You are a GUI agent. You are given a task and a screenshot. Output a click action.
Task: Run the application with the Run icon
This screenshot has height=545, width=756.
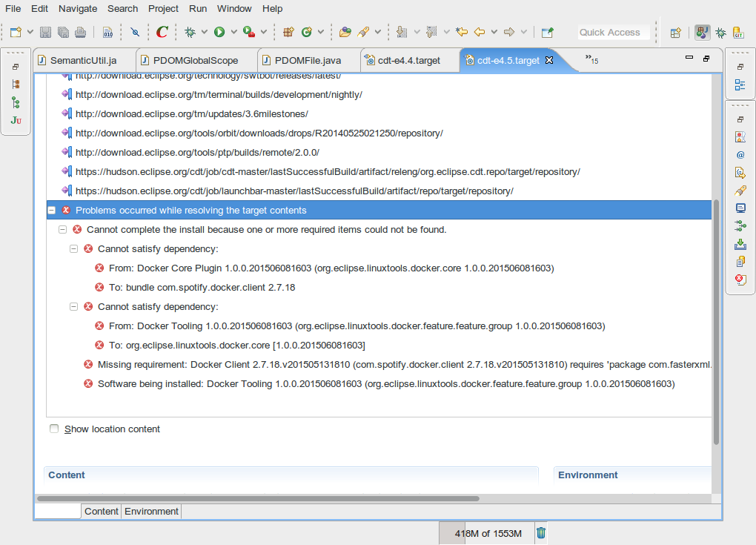(x=219, y=33)
